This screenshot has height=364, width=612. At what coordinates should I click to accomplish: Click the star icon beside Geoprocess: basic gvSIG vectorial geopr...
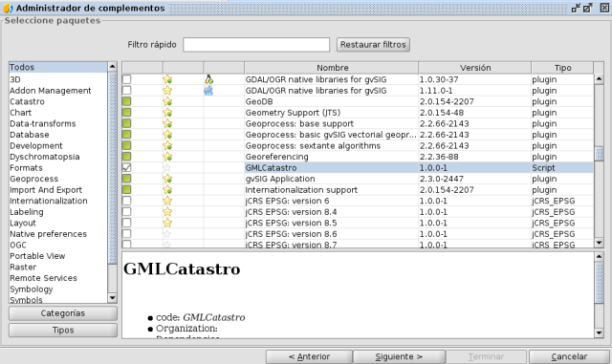pyautogui.click(x=167, y=135)
